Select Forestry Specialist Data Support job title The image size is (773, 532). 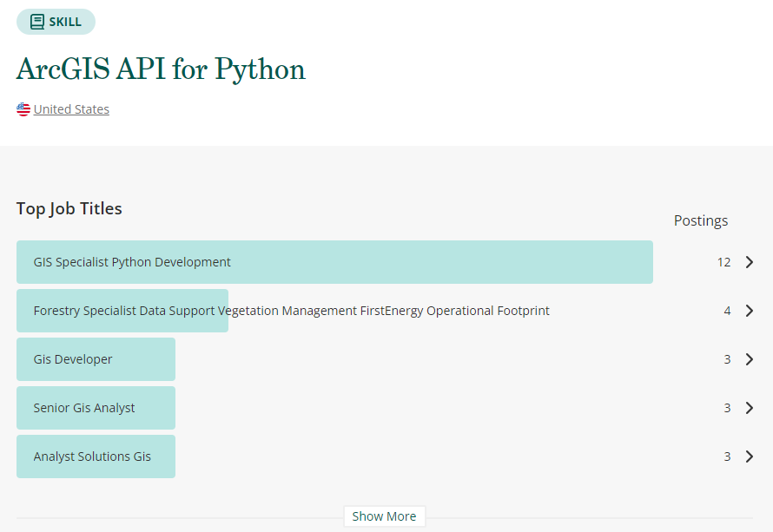291,311
